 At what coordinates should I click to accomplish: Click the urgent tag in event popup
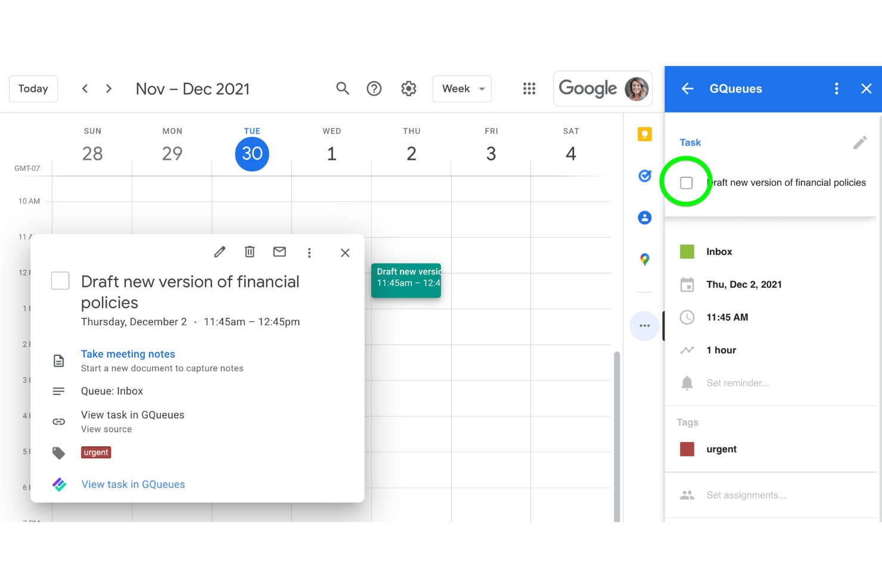[96, 452]
